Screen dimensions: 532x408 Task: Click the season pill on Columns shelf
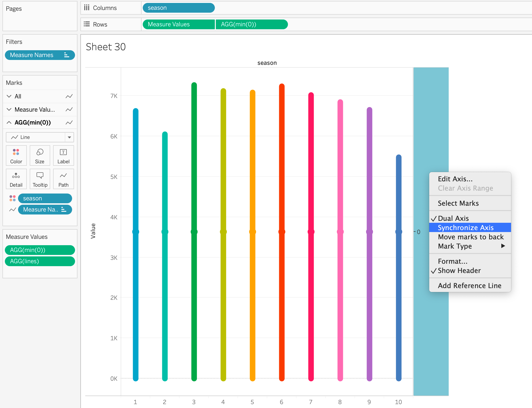point(178,8)
